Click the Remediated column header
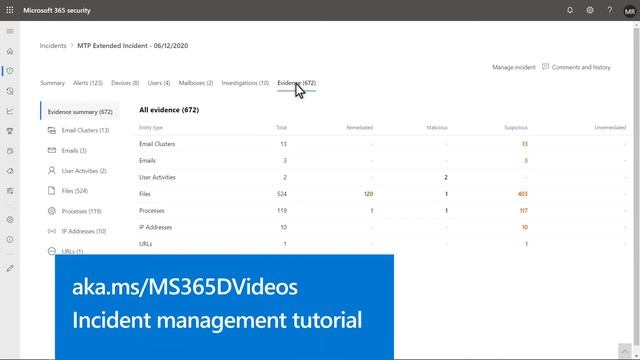The height and width of the screenshot is (360, 640). (360, 128)
